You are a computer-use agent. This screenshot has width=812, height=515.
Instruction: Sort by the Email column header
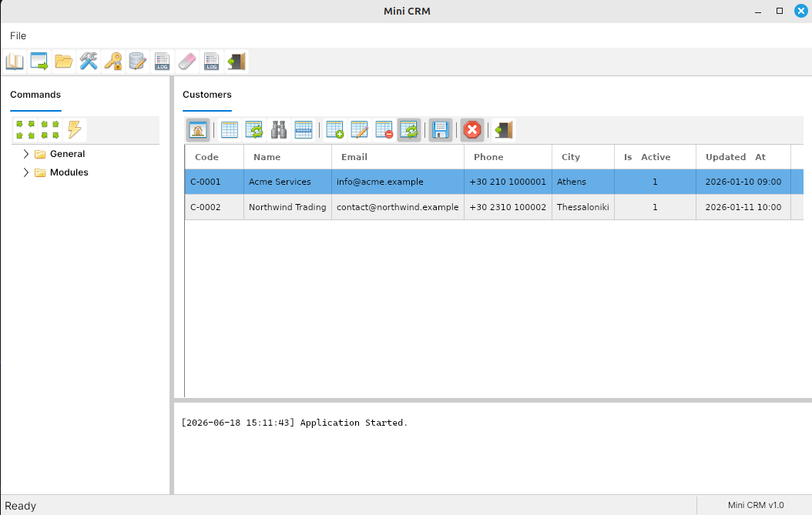point(398,157)
